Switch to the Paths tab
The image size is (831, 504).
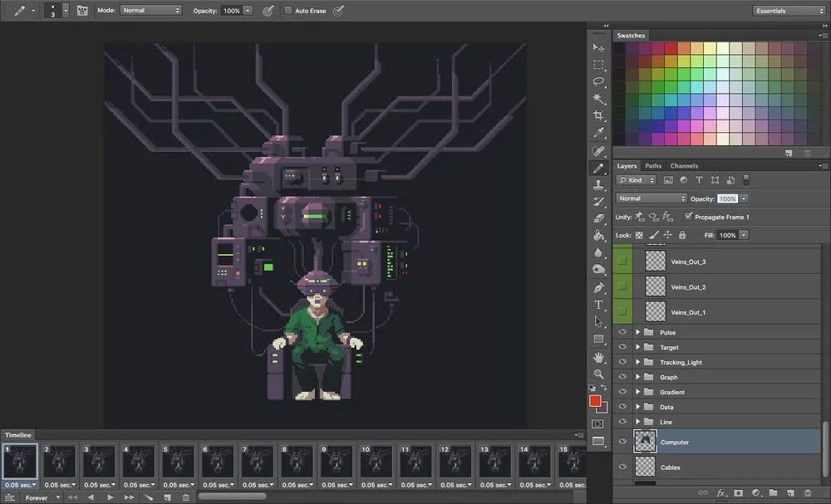653,166
